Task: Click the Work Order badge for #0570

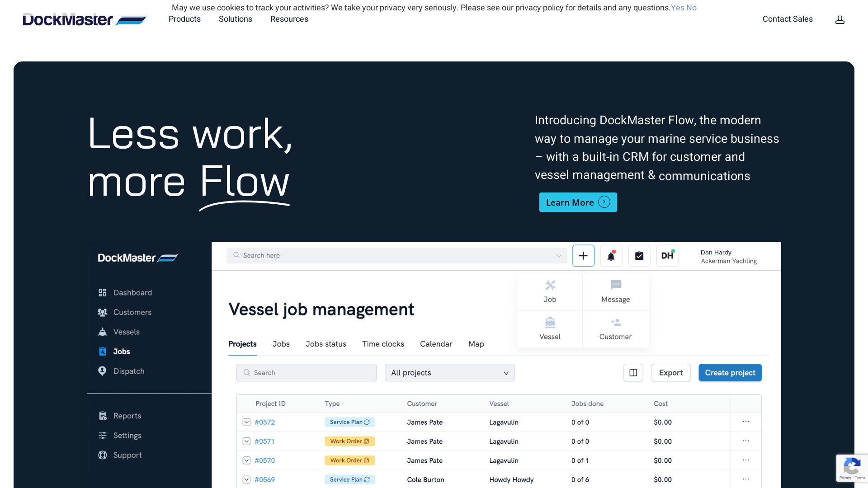Action: click(x=349, y=460)
